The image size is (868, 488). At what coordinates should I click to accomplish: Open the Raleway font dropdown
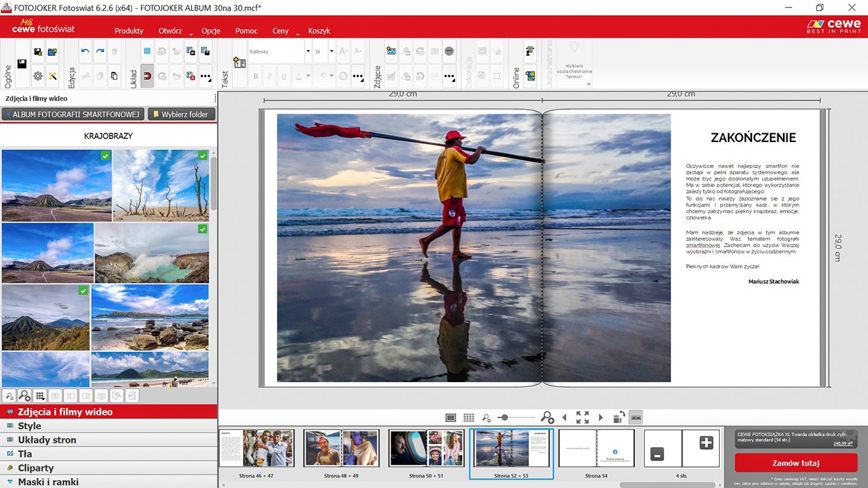click(308, 51)
